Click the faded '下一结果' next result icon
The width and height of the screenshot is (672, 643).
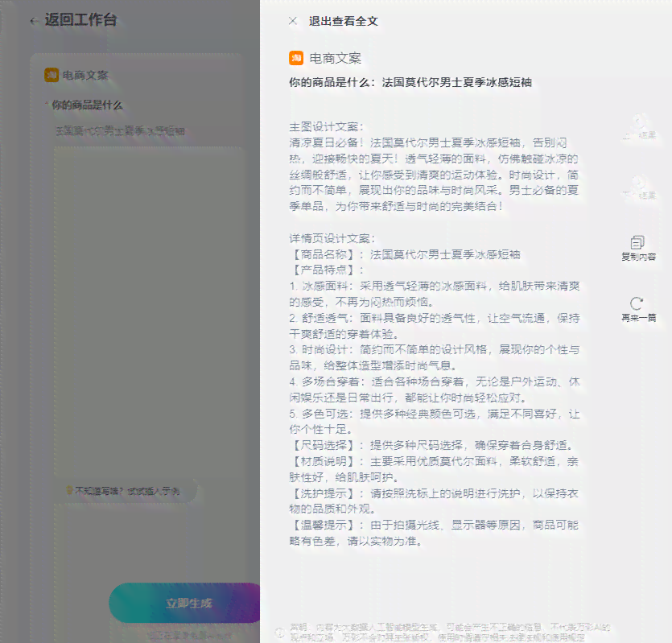coord(639,183)
